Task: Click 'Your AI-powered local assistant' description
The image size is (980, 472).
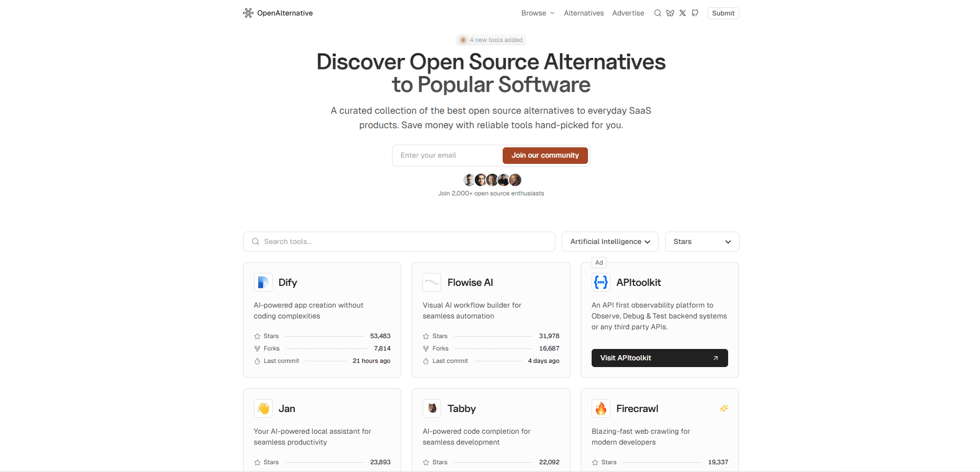Action: 312,437
